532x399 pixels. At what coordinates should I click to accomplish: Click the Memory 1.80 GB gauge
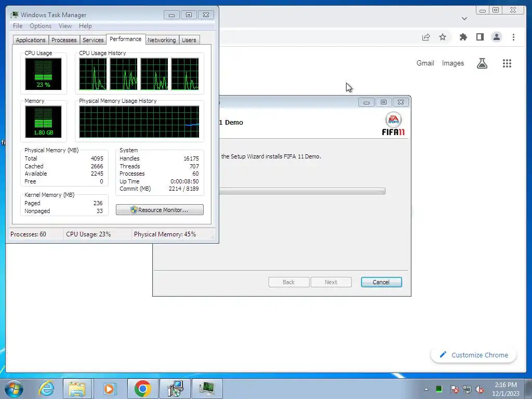tap(43, 122)
